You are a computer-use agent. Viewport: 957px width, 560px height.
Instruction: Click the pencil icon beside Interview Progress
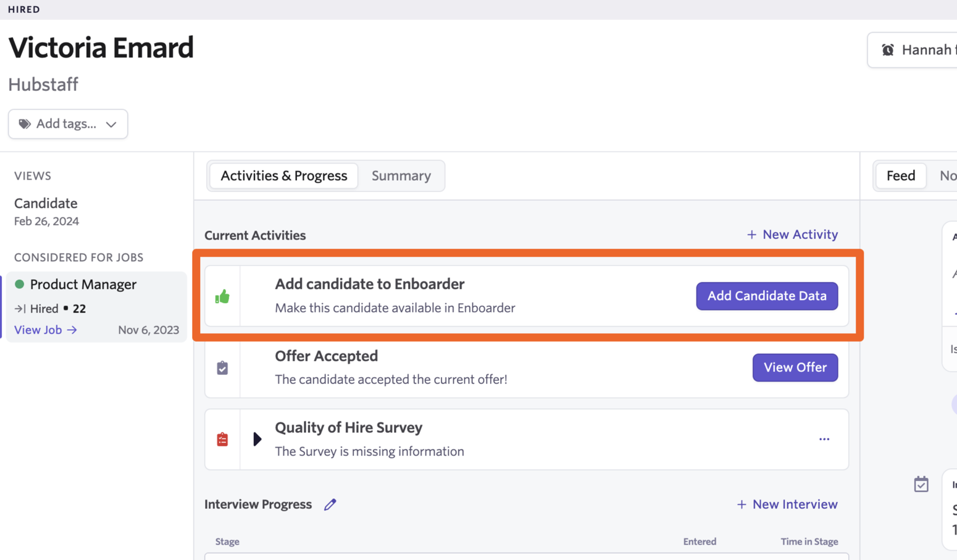pyautogui.click(x=330, y=504)
